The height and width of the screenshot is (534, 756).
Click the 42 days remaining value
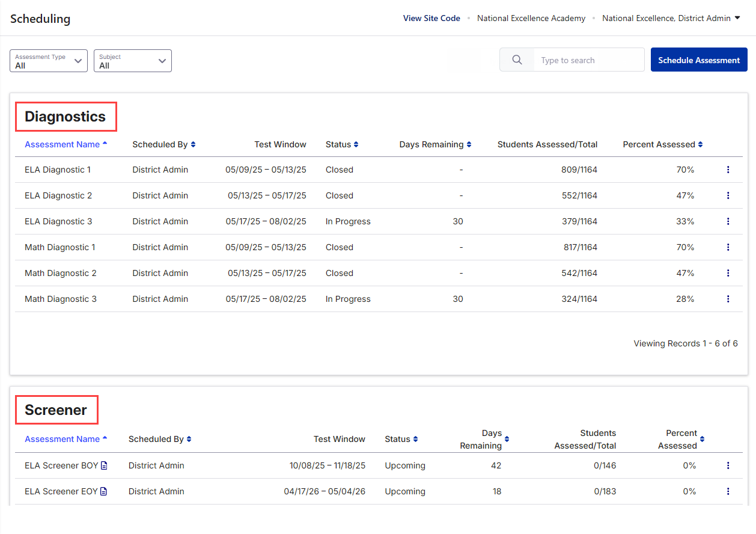(x=496, y=465)
